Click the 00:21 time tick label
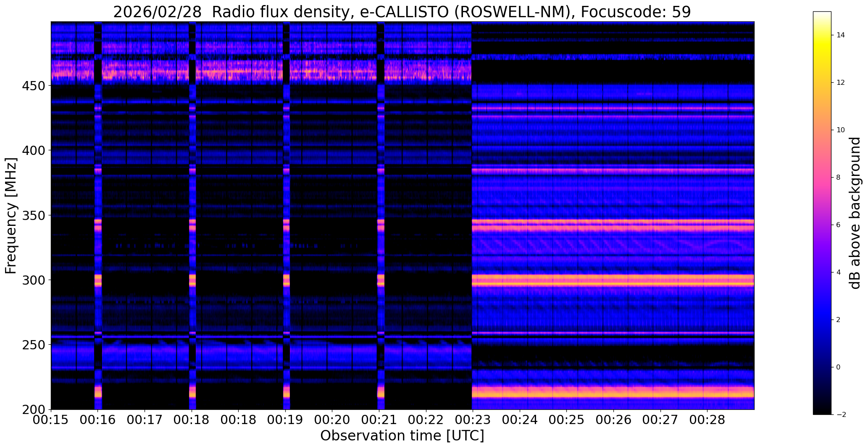The height and width of the screenshot is (448, 868). click(x=379, y=420)
